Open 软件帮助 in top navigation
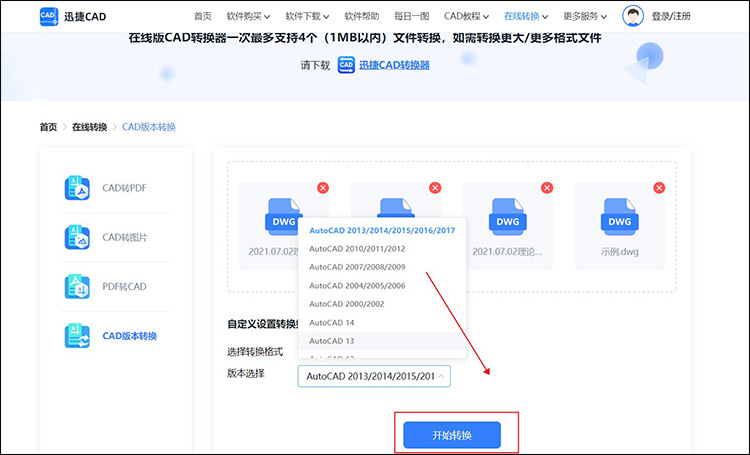Screen dimensions: 750x455 pyautogui.click(x=362, y=16)
